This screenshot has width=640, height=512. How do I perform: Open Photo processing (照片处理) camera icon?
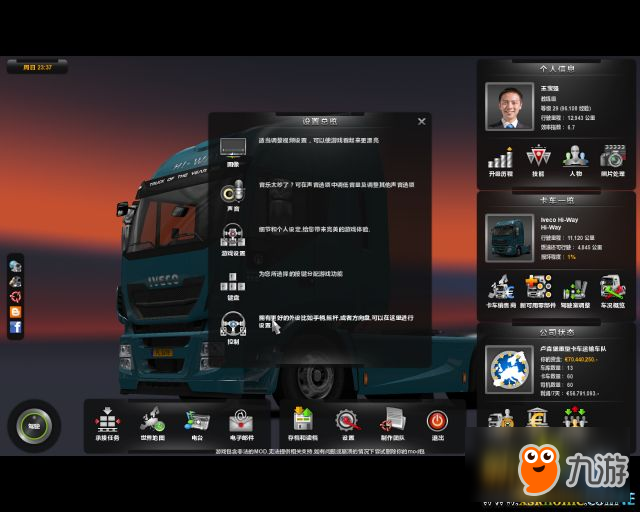tap(613, 157)
